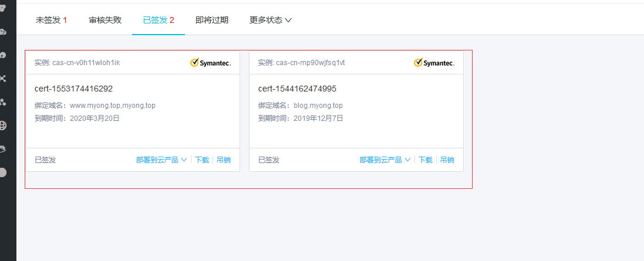Image resolution: width=644 pixels, height=261 pixels.
Task: Click the circular arrow icon in sidebar
Action: (3, 55)
